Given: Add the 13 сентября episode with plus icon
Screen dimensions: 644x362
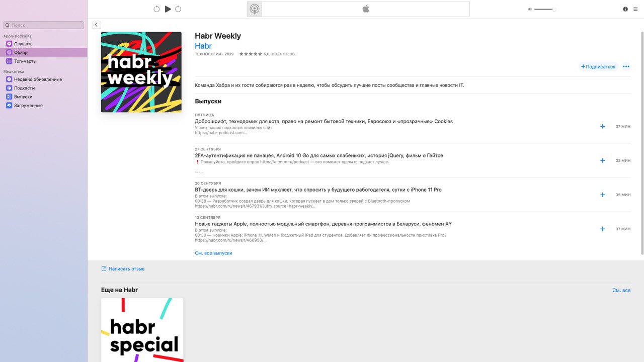Looking at the screenshot, I should (x=603, y=229).
